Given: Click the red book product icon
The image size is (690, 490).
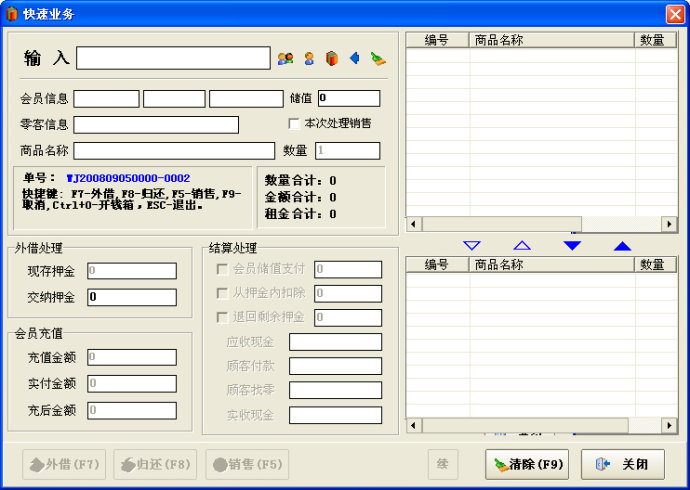Looking at the screenshot, I should pos(331,59).
